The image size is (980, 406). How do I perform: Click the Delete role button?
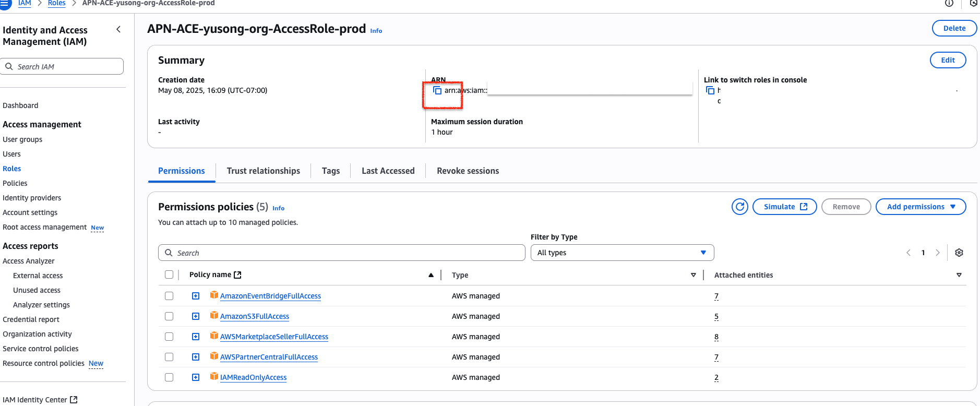coord(954,28)
